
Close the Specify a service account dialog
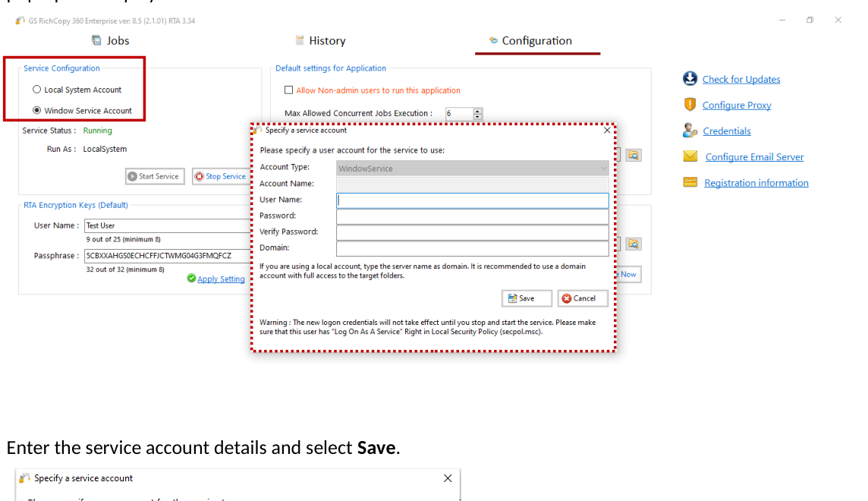click(x=607, y=130)
